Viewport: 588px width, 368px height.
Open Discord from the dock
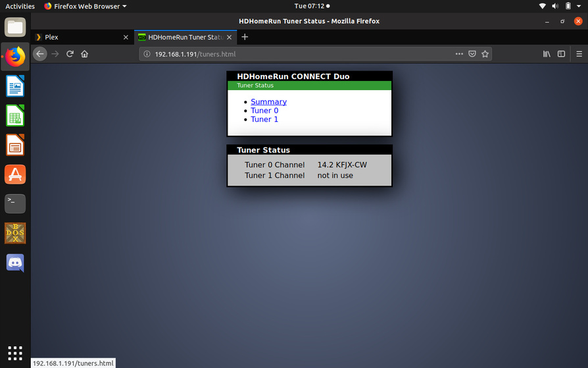[x=15, y=263]
